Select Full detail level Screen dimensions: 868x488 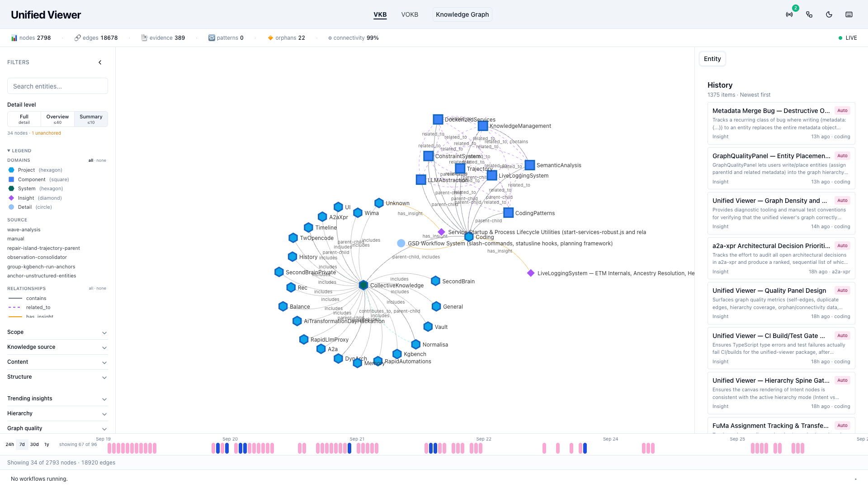pos(24,119)
